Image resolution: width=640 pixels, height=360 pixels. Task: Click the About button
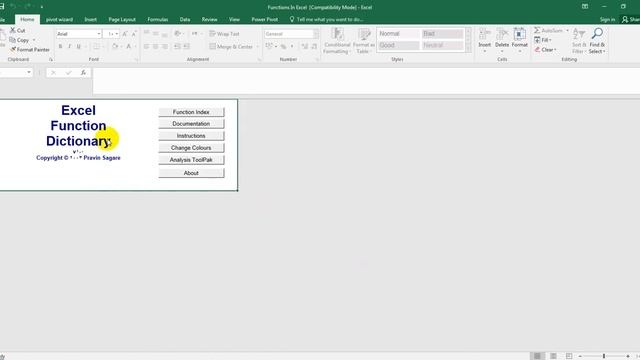click(191, 173)
